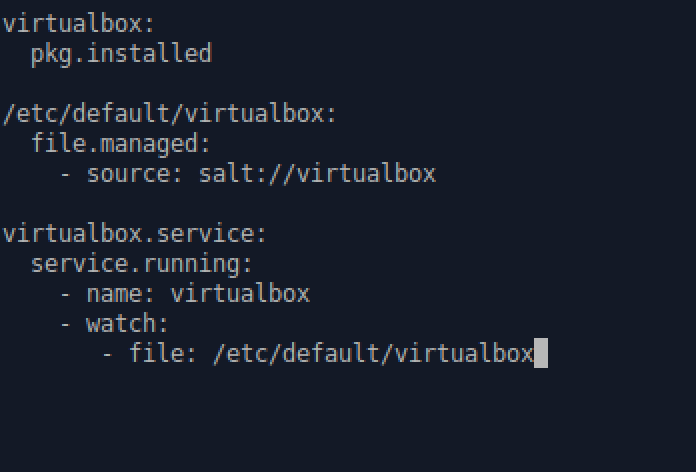Click the 'file.managed:' line

121,143
